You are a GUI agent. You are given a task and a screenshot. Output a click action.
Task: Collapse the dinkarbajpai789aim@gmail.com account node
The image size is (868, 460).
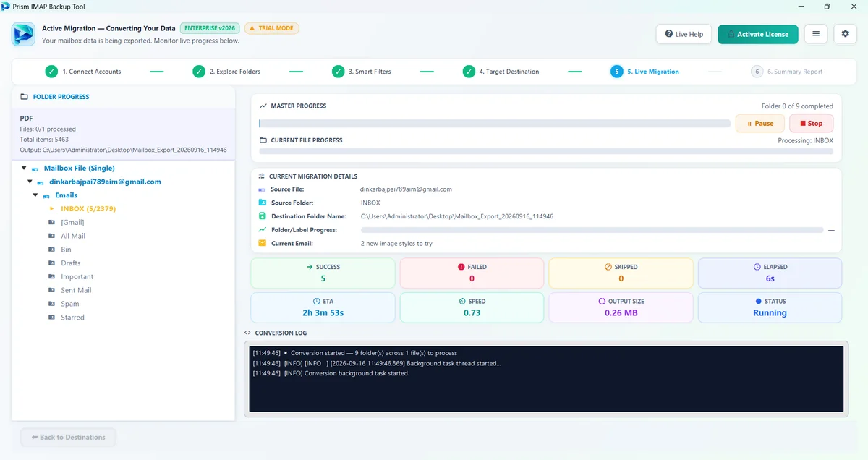(30, 182)
